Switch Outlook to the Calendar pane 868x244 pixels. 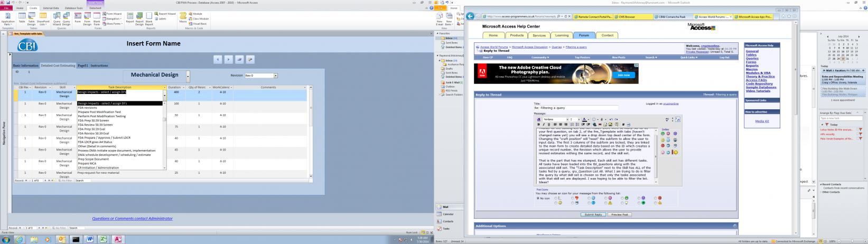tap(448, 214)
